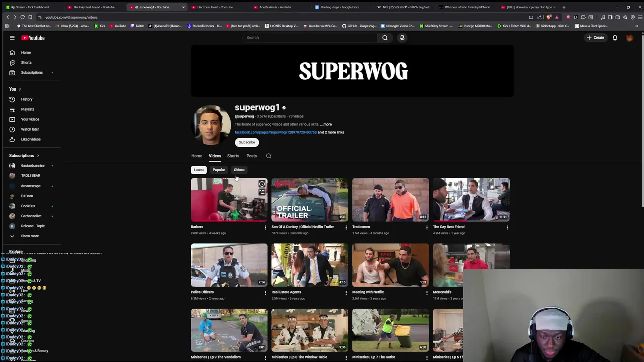644x362 pixels.
Task: Subscribe to superwog1 channel
Action: click(x=247, y=142)
